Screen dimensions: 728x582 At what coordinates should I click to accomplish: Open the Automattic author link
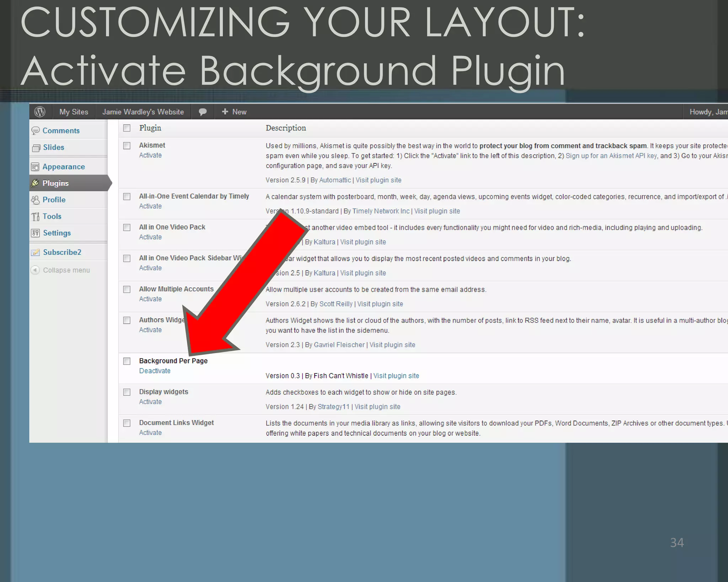pyautogui.click(x=335, y=180)
